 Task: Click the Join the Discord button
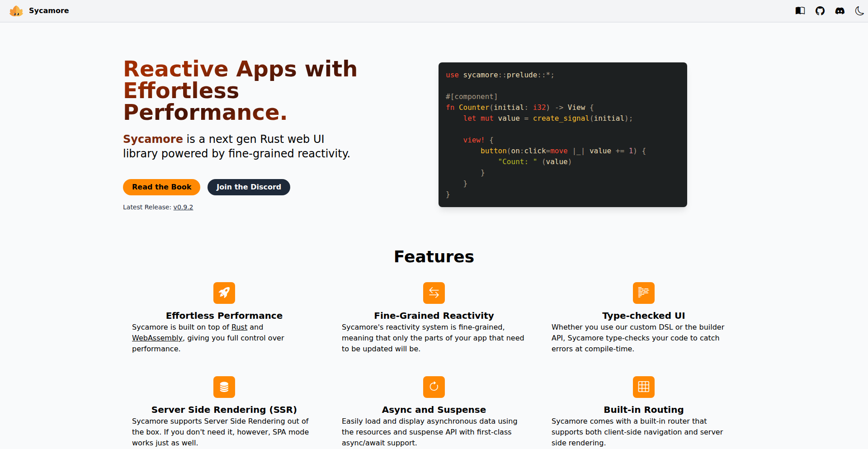click(x=249, y=187)
